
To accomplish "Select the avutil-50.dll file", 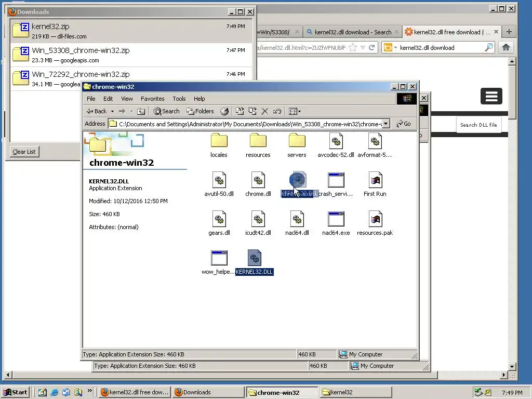I will (219, 184).
